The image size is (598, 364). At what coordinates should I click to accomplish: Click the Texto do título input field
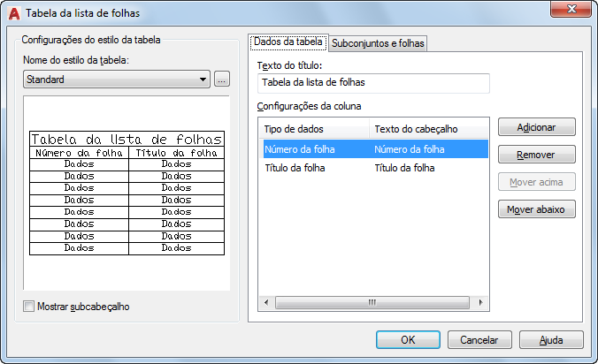tap(373, 83)
